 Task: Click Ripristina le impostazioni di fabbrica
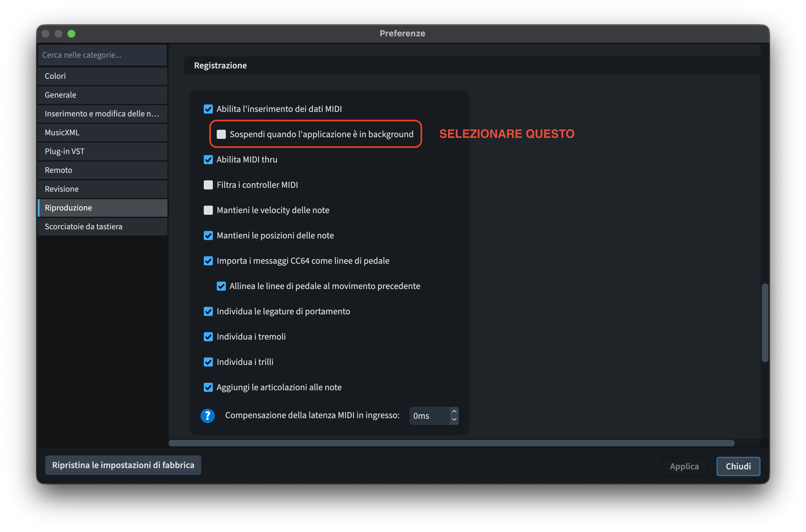click(123, 465)
